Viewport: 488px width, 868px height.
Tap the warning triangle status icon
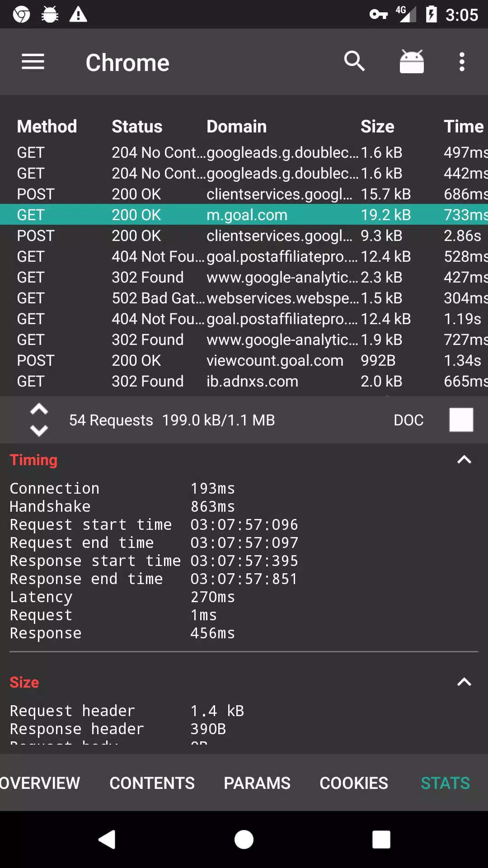(78, 14)
